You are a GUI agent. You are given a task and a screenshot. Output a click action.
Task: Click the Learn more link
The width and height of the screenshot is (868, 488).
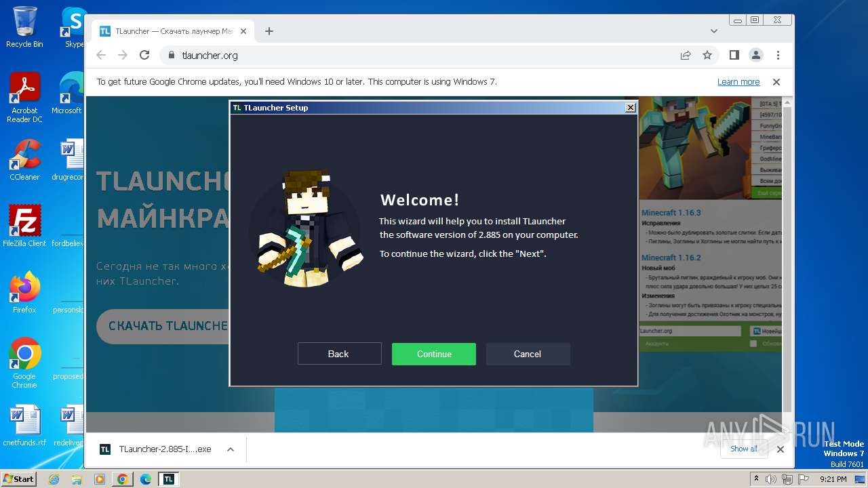click(738, 81)
